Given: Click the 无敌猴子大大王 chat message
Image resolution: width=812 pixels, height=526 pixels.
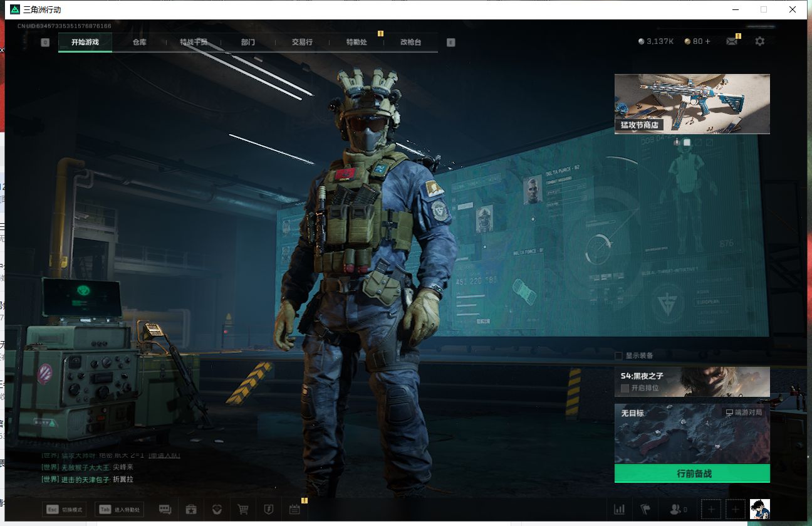Looking at the screenshot, I should (88, 467).
